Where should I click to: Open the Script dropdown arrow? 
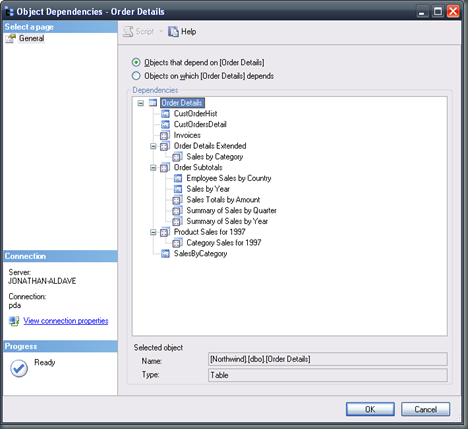coord(161,32)
